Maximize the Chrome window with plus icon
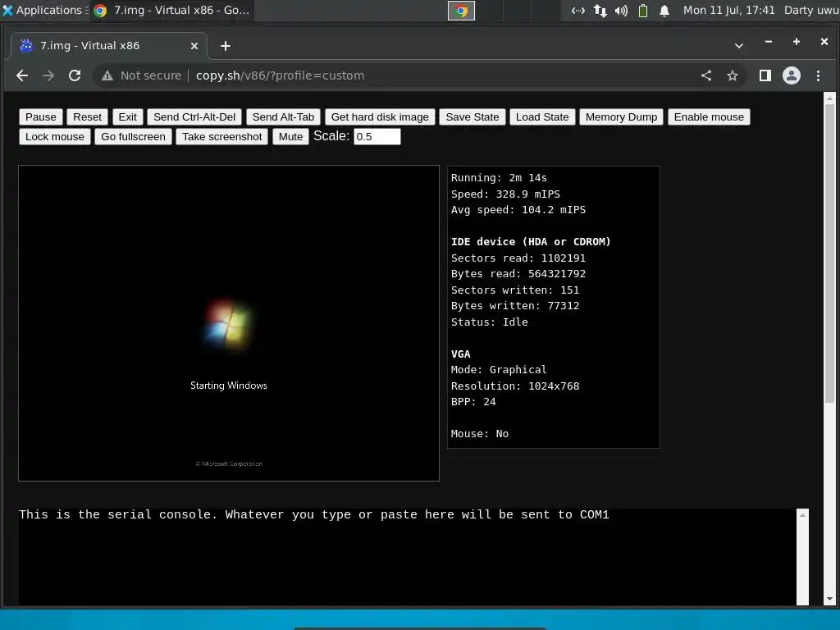This screenshot has height=630, width=840. [797, 42]
